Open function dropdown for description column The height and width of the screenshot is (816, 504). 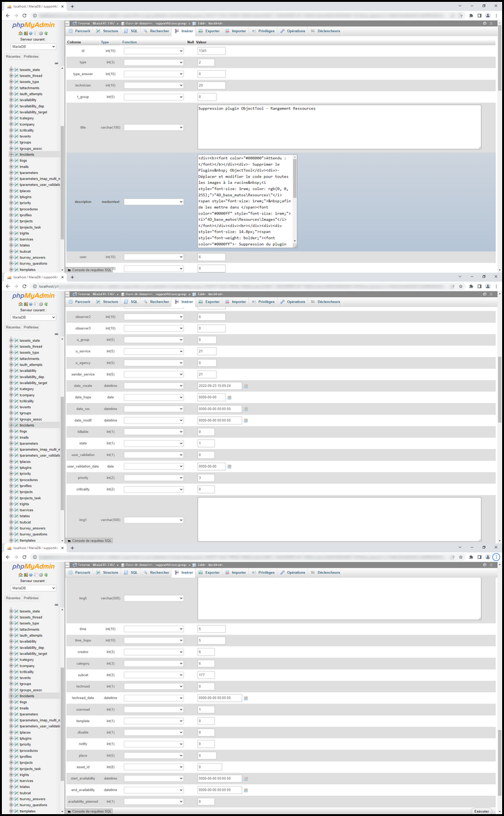154,202
